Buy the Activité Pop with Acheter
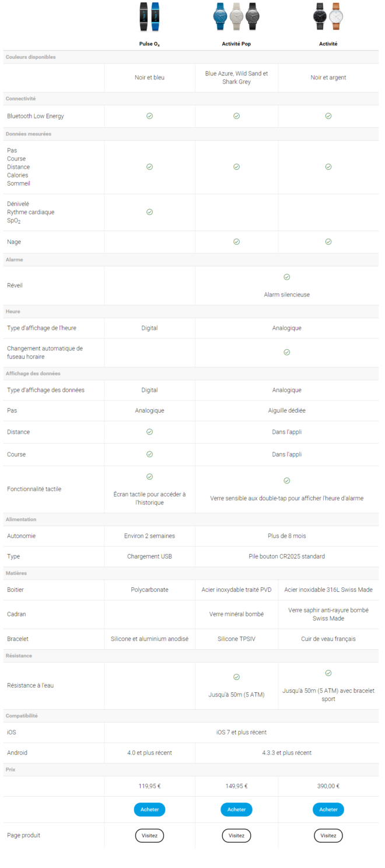 click(236, 809)
